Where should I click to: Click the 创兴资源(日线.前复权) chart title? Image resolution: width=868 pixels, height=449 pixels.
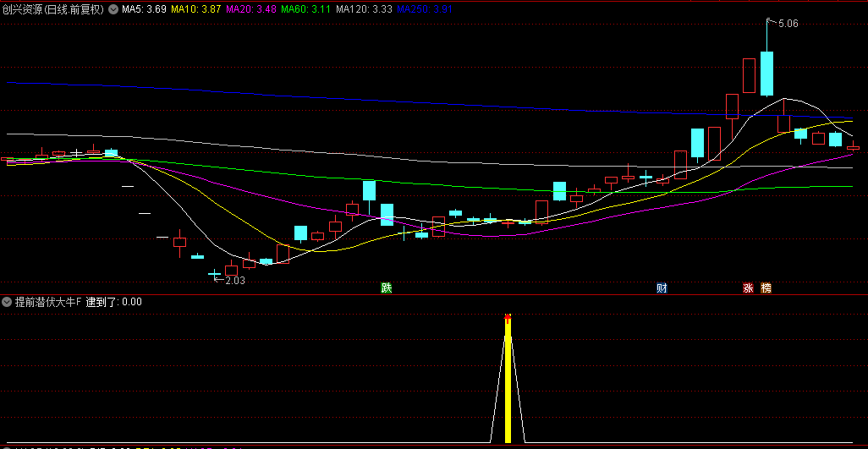[52, 9]
